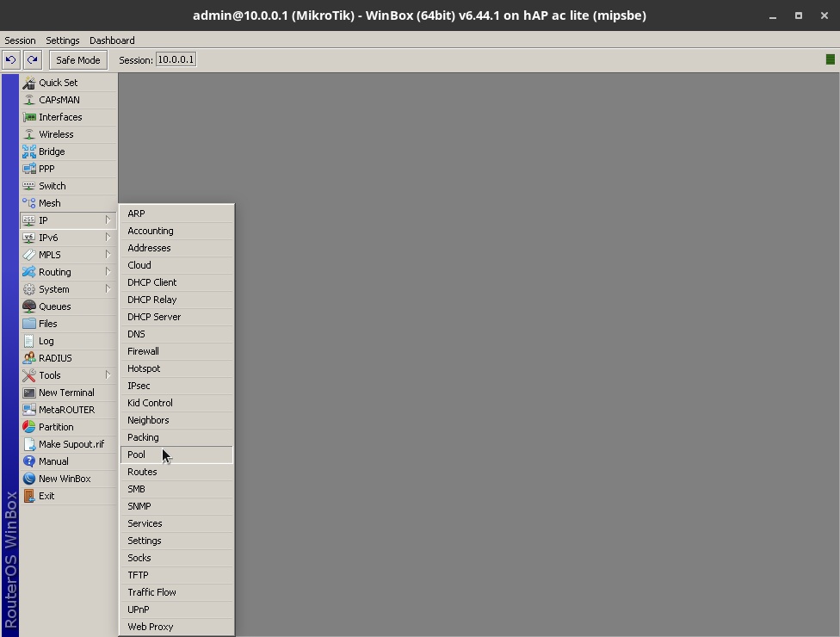Select SNMP in the IP submenu
This screenshot has height=637, width=840.
pos(176,506)
